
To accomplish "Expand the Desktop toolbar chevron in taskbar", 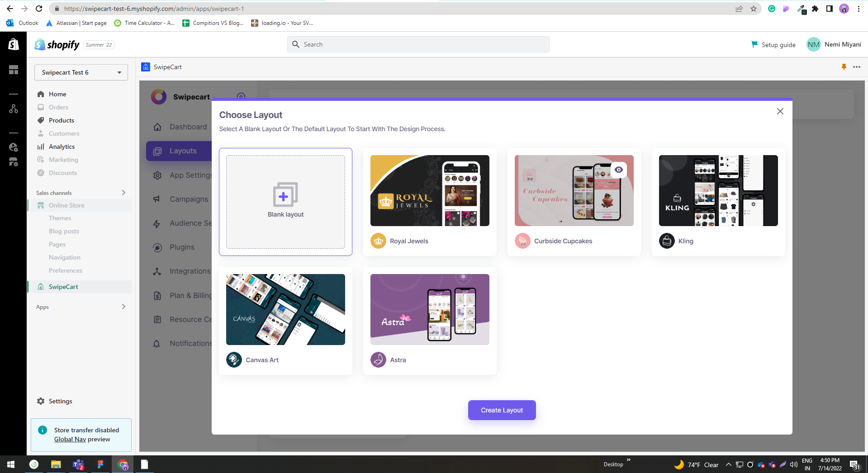I will [x=628, y=460].
